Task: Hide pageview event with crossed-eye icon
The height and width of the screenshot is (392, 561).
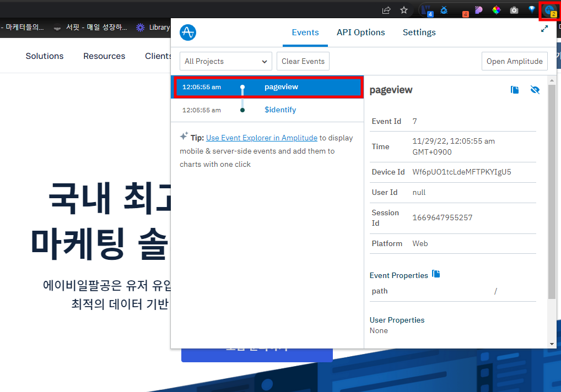Action: pos(535,90)
